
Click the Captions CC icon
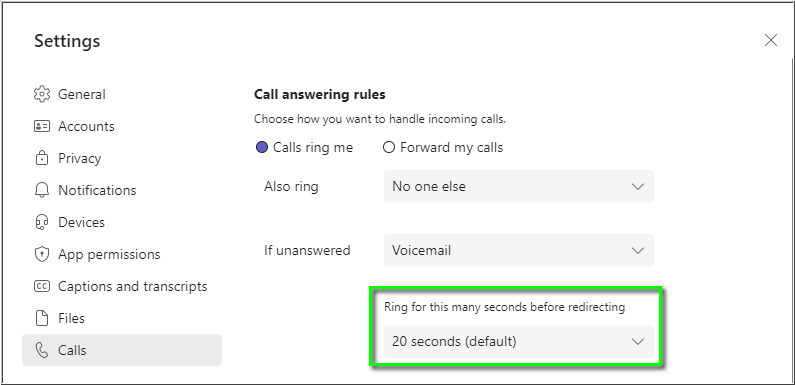coord(42,286)
